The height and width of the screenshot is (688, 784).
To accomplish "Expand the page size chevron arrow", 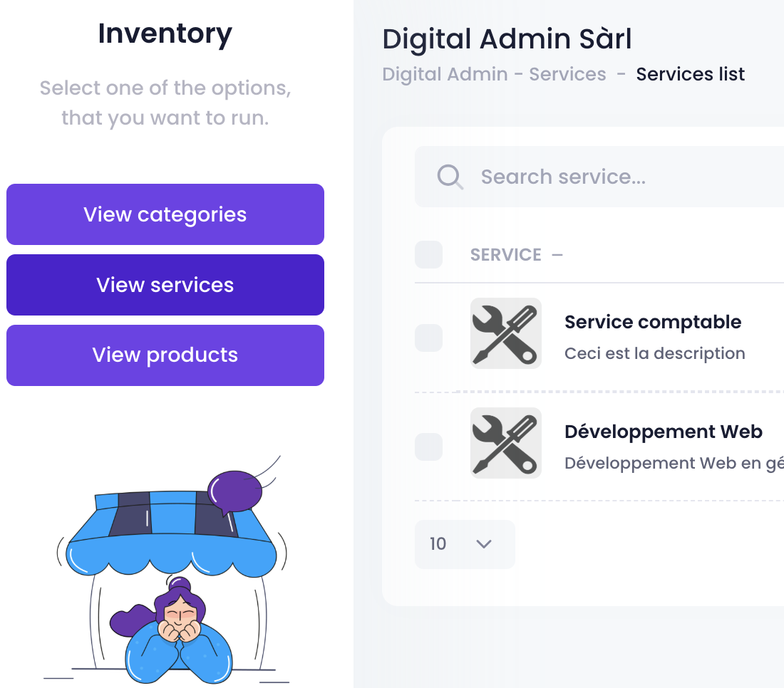I will point(483,544).
